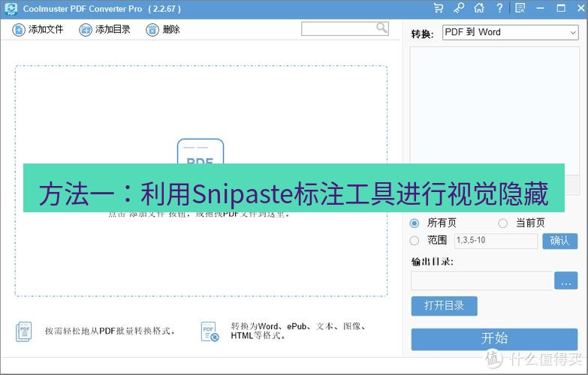This screenshot has height=375, width=588.
Task: Maximize the Coolmuster window
Action: 561,7
